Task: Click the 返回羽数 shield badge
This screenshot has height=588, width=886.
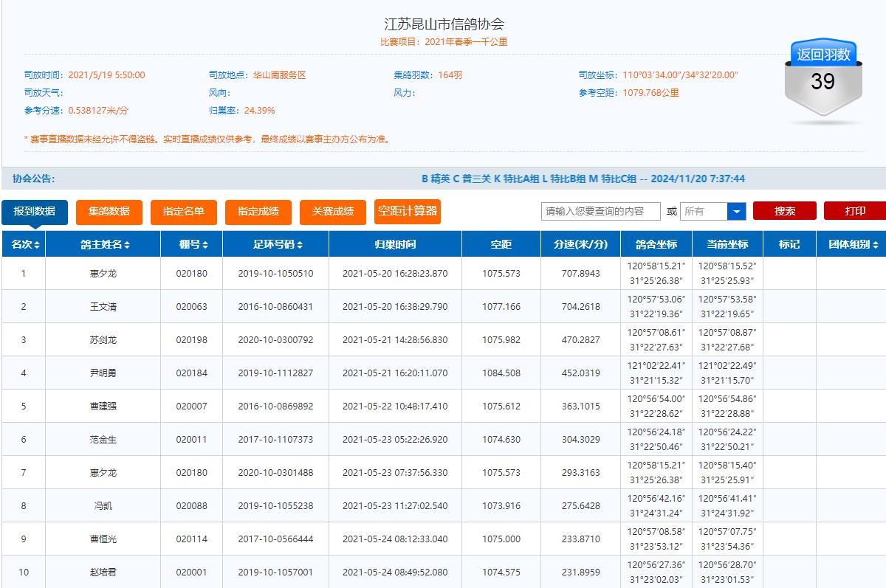Action: coord(823,78)
